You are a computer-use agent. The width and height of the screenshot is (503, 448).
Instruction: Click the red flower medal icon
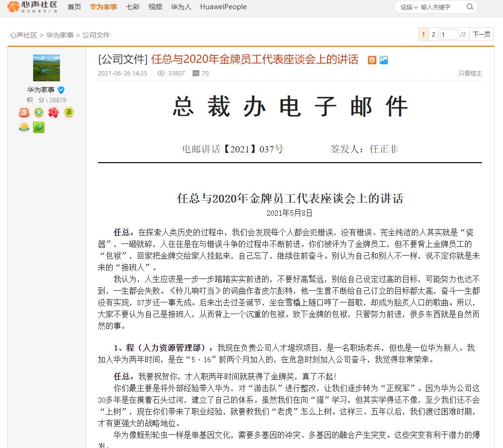(x=54, y=112)
